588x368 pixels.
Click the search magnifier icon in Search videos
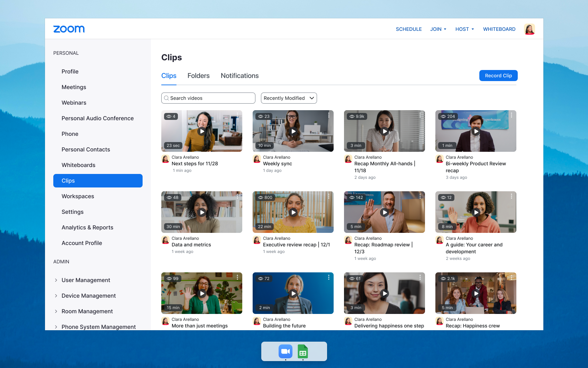click(x=166, y=98)
